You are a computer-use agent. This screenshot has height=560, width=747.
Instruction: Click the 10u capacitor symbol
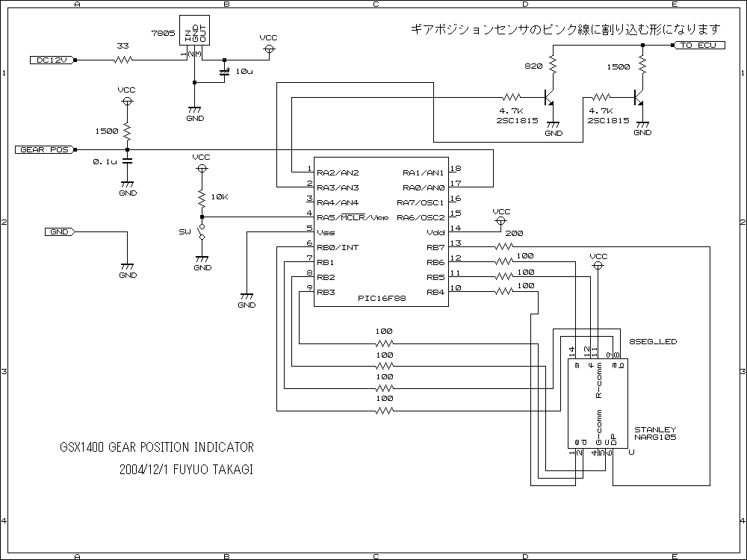(x=224, y=72)
